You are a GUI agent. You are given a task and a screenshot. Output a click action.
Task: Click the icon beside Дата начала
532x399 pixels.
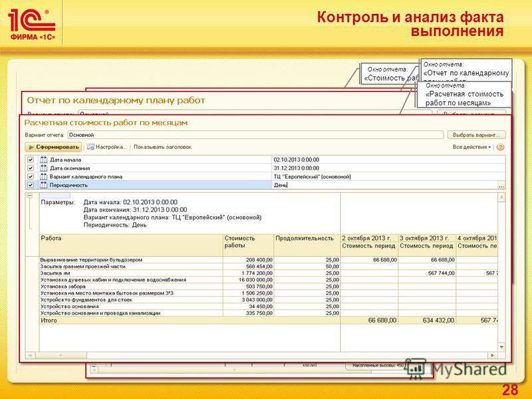pos(43,160)
